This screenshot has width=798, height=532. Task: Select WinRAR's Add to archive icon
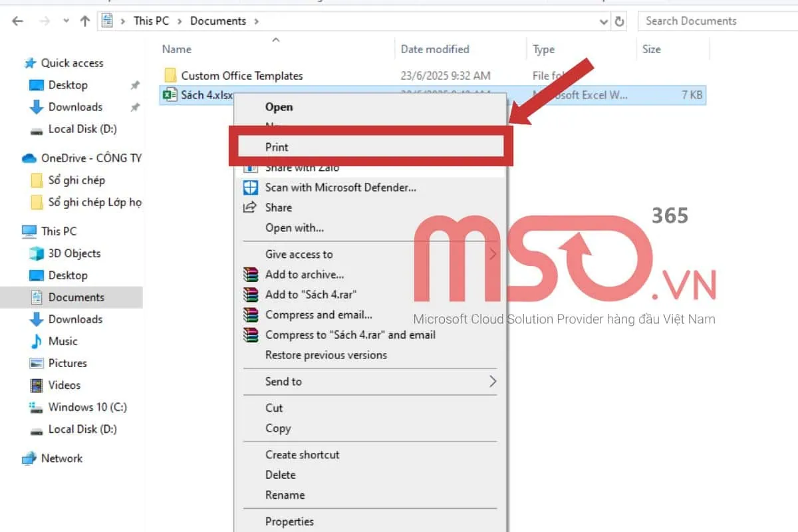(x=250, y=275)
